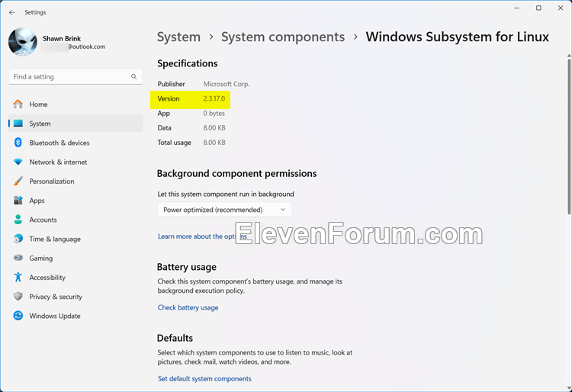Click the Time & language globe icon

tap(18, 239)
